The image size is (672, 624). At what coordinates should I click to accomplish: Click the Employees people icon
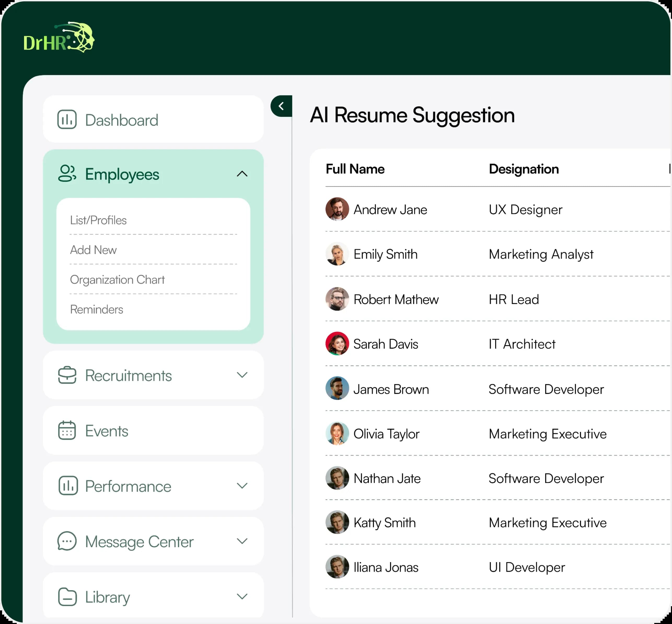pos(67,174)
